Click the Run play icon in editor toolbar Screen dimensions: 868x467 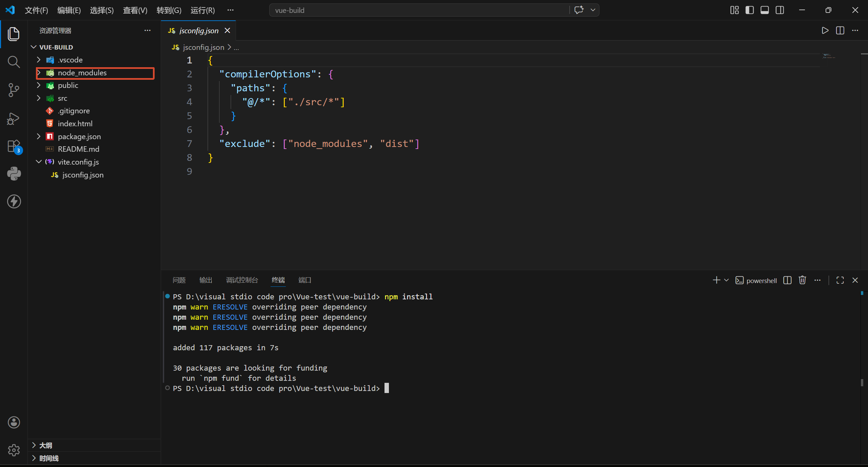pyautogui.click(x=825, y=31)
